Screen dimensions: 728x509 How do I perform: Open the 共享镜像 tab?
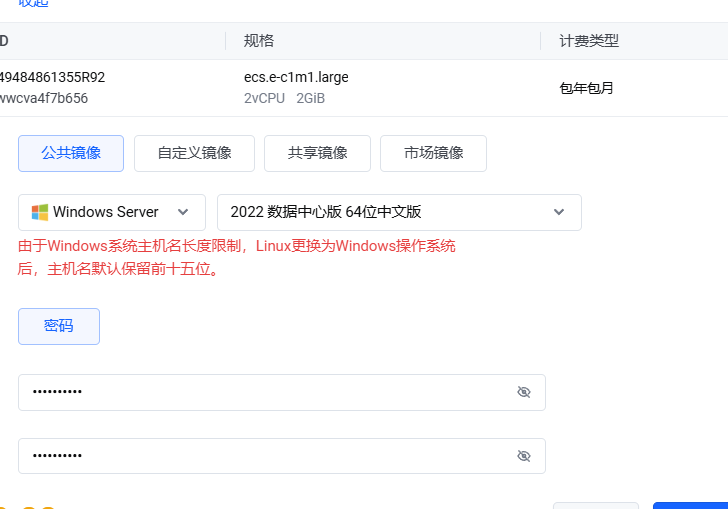(317, 153)
